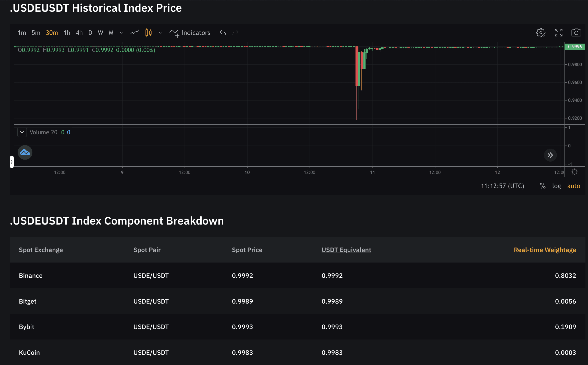
Task: Enter fullscreen chart mode
Action: (x=559, y=33)
